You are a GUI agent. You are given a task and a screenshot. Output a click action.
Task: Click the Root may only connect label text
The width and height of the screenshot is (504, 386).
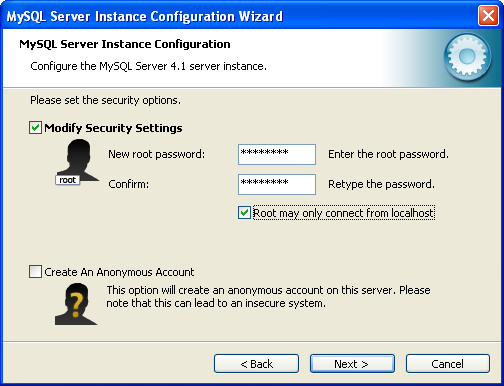click(x=344, y=213)
